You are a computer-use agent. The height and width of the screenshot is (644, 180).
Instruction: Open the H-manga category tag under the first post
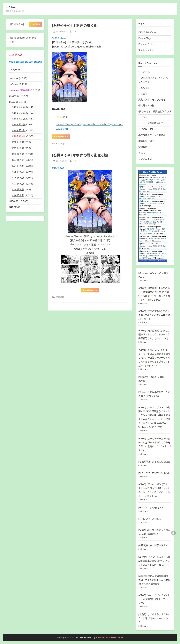point(60,144)
